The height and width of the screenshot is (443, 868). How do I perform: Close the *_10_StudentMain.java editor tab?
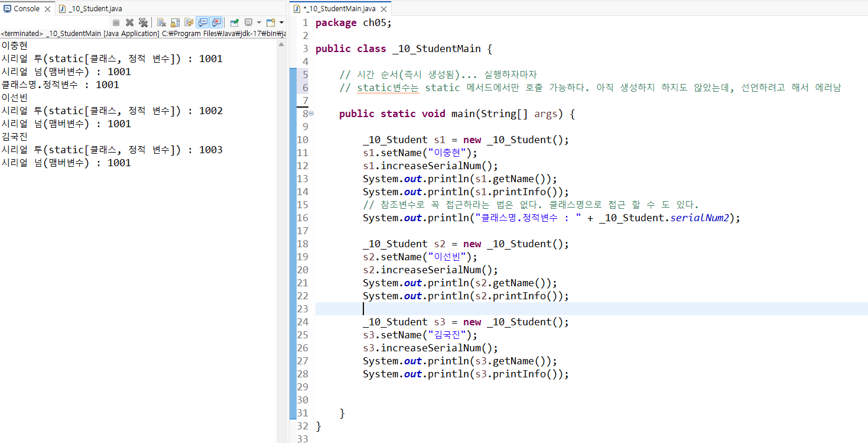(383, 9)
